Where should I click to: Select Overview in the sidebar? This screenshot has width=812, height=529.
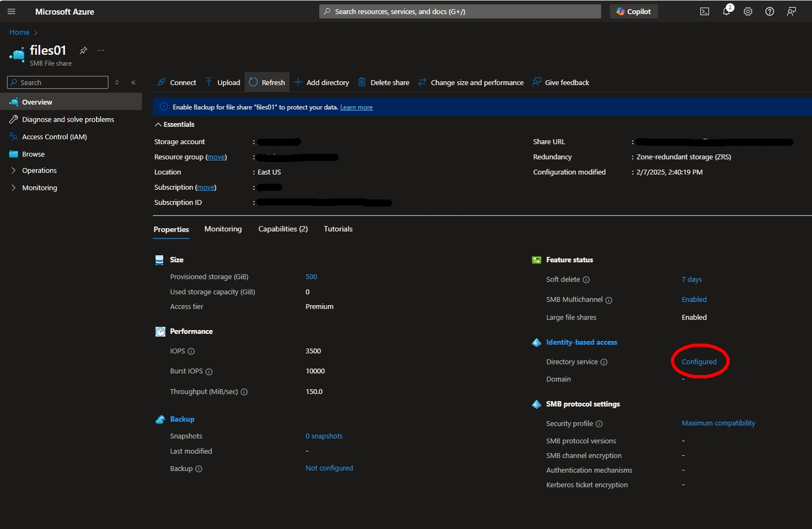coord(71,102)
